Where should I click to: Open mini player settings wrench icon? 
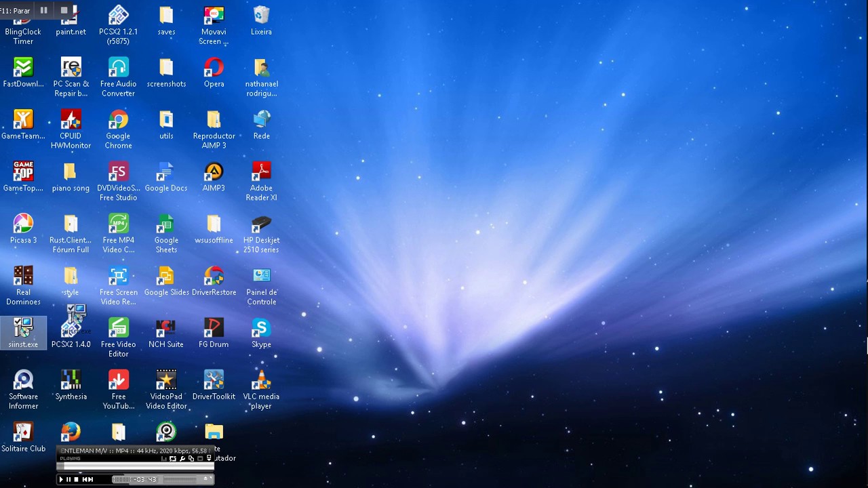pos(182,459)
